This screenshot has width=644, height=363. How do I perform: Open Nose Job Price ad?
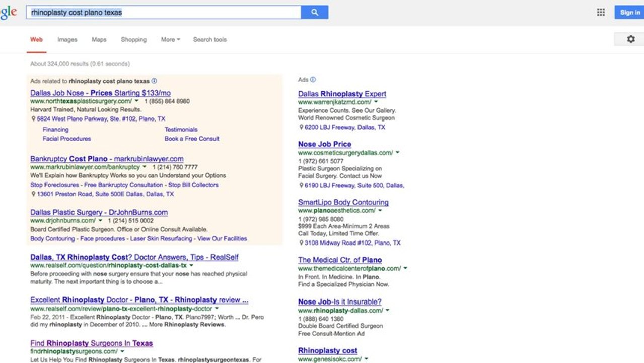325,144
